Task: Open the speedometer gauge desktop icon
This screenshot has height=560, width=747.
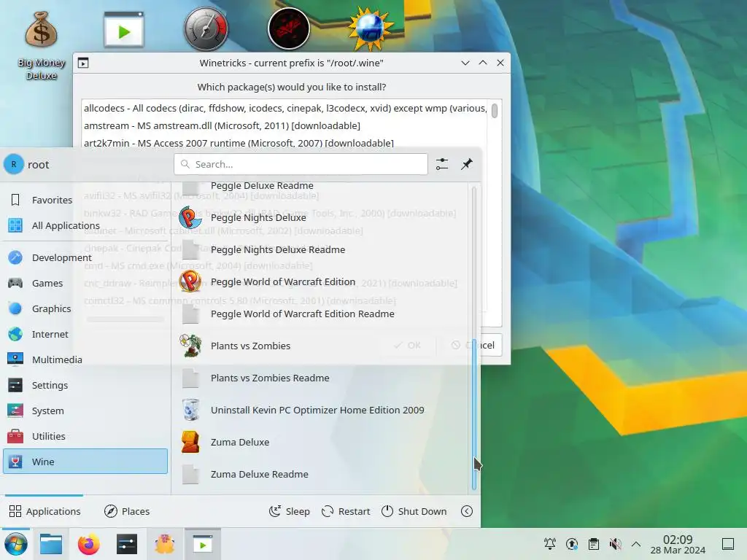Action: (x=206, y=28)
